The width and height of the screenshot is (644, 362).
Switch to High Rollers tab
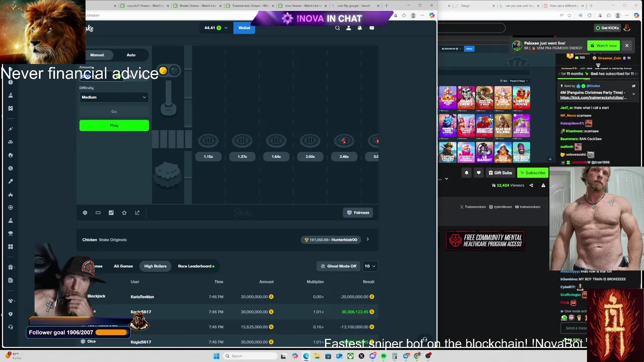point(155,266)
